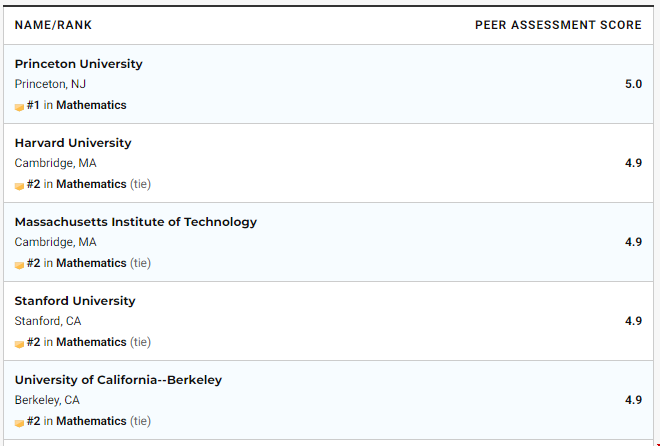Click Princeton's 5.0 peer assessment score
This screenshot has width=660, height=446.
(x=633, y=84)
